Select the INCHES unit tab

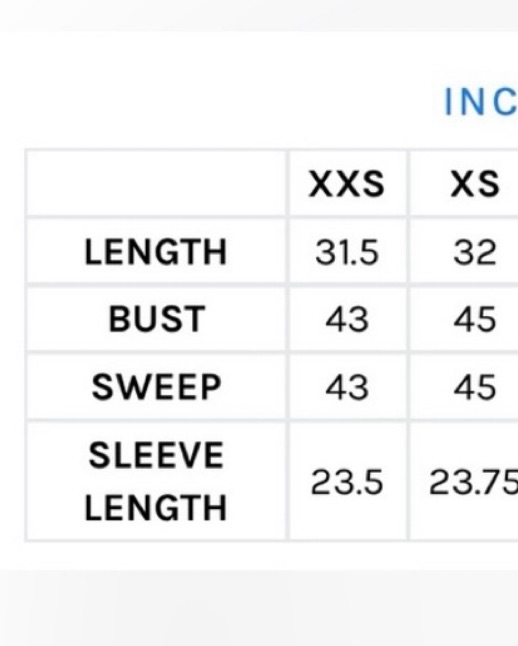coord(481,102)
